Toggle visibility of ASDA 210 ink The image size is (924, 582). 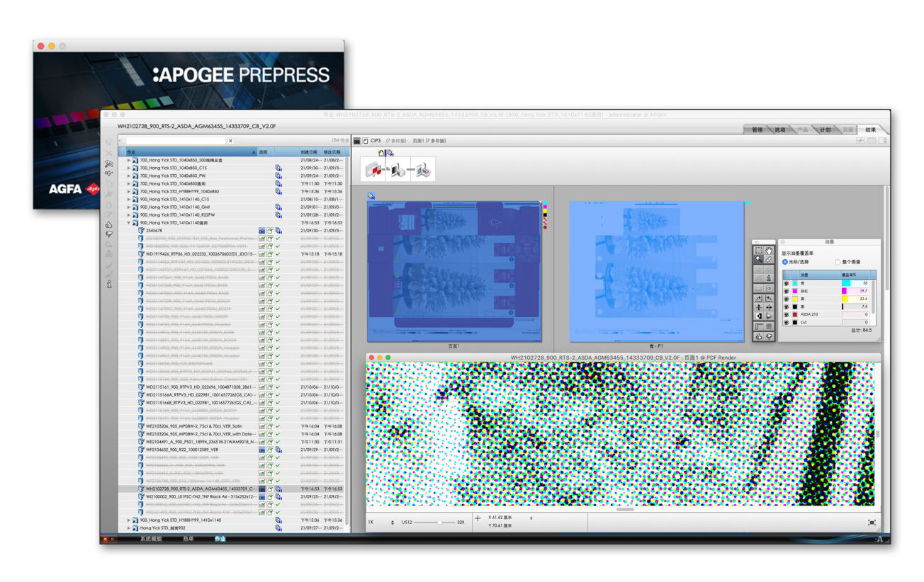(x=787, y=314)
